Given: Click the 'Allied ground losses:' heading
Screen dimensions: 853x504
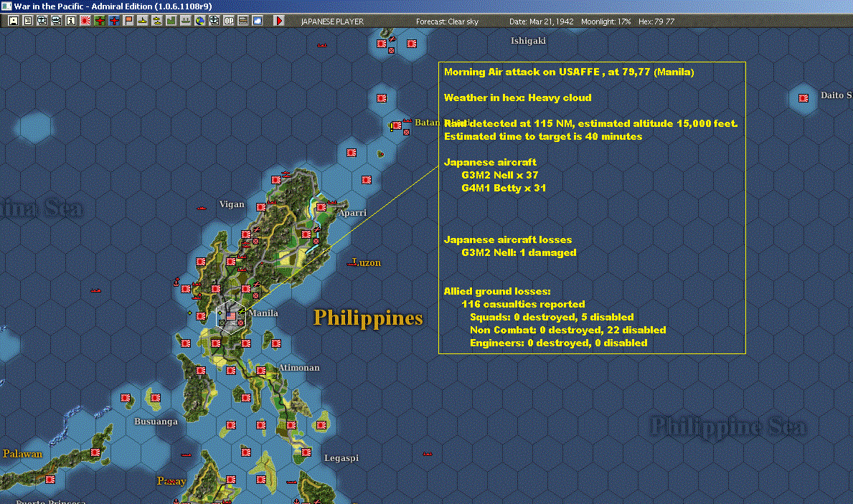Looking at the screenshot, I should [497, 291].
